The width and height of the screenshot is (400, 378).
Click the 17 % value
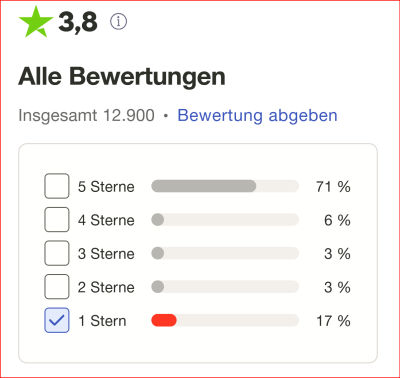(x=333, y=321)
